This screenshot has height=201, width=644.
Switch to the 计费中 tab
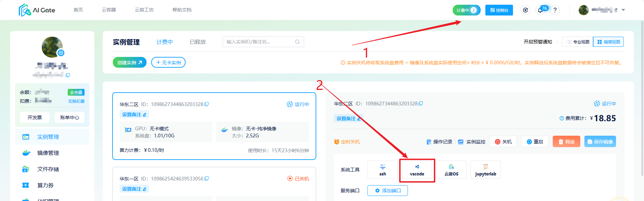pyautogui.click(x=165, y=42)
